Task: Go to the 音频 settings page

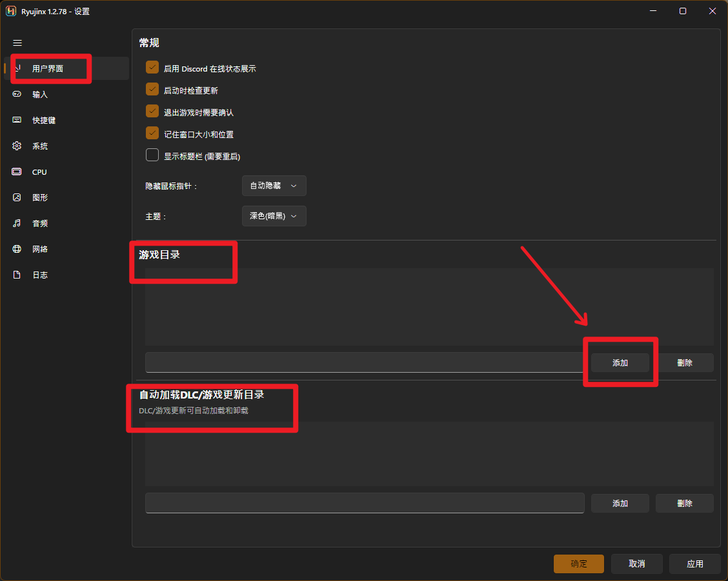Action: pos(66,223)
